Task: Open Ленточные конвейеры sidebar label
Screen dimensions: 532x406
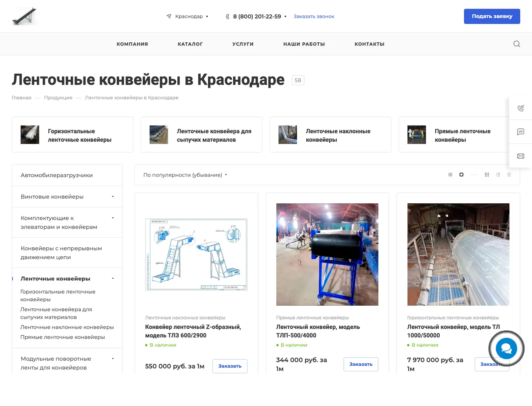Action: click(56, 278)
